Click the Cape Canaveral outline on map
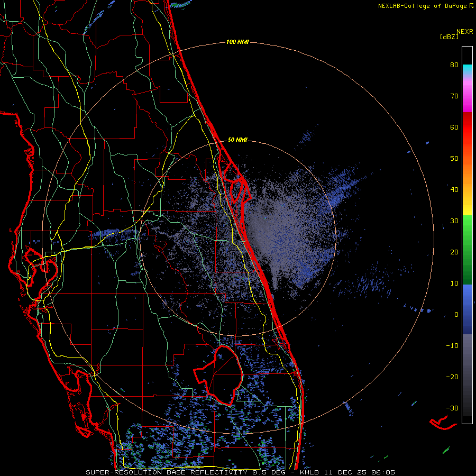Screen dimensions: 476x476 coord(236,183)
